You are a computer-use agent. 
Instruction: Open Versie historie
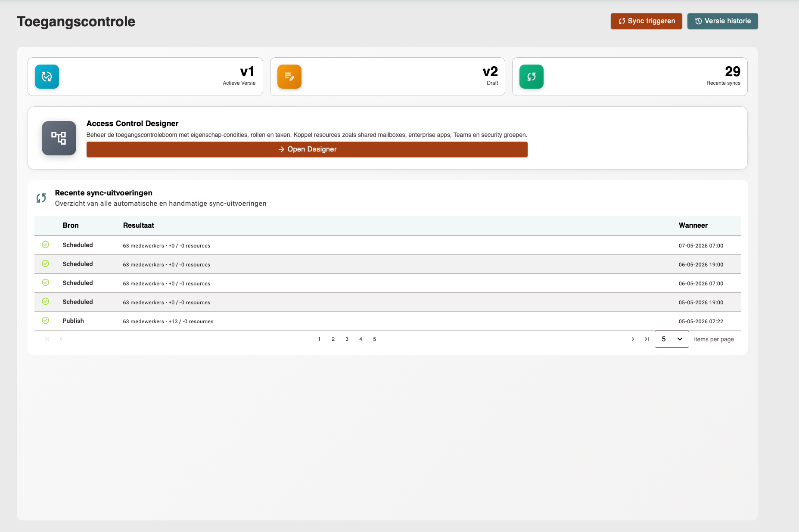pos(722,21)
